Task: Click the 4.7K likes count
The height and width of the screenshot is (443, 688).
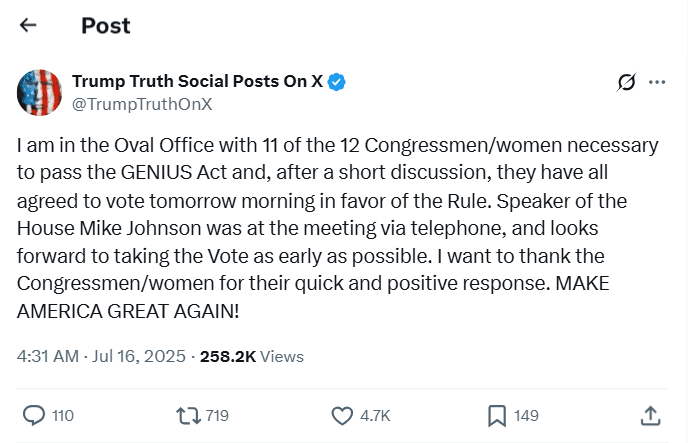Action: (375, 415)
